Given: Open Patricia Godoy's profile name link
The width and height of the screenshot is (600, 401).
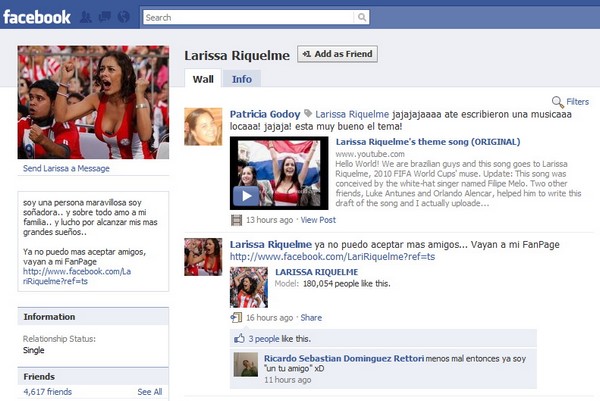Looking at the screenshot, I should pos(265,114).
